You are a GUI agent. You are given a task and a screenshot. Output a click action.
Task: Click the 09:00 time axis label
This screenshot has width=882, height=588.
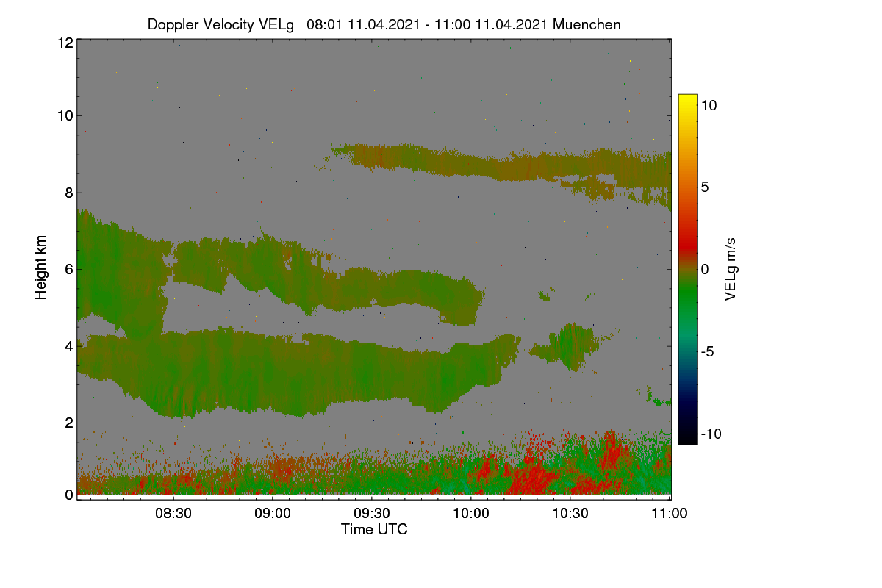click(x=273, y=514)
